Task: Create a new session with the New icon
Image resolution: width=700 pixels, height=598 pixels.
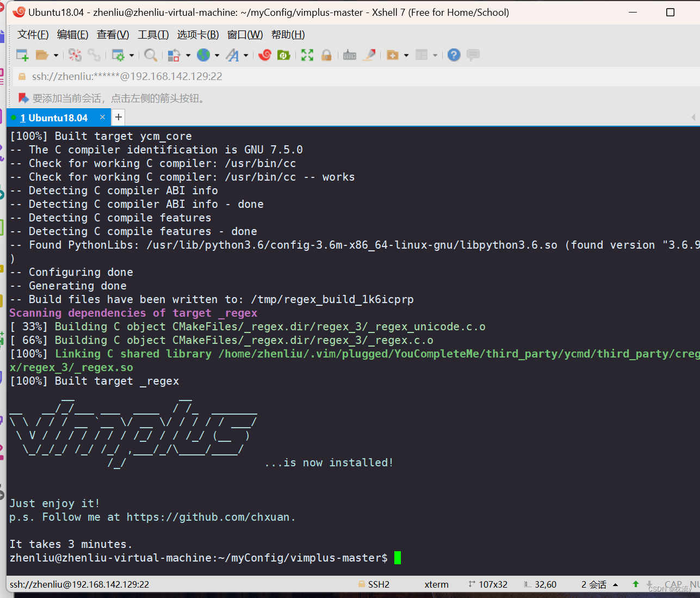Action: tap(22, 54)
